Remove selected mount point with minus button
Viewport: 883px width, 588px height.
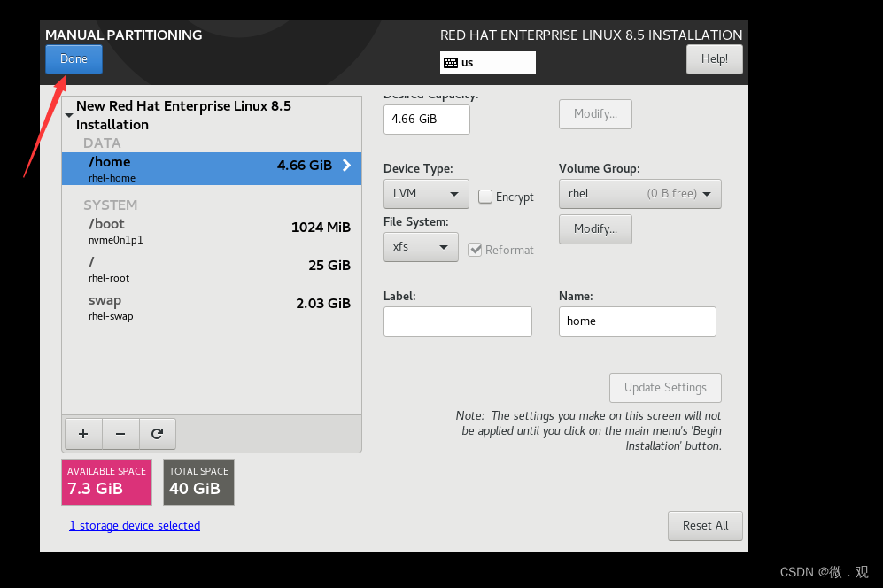pyautogui.click(x=120, y=434)
